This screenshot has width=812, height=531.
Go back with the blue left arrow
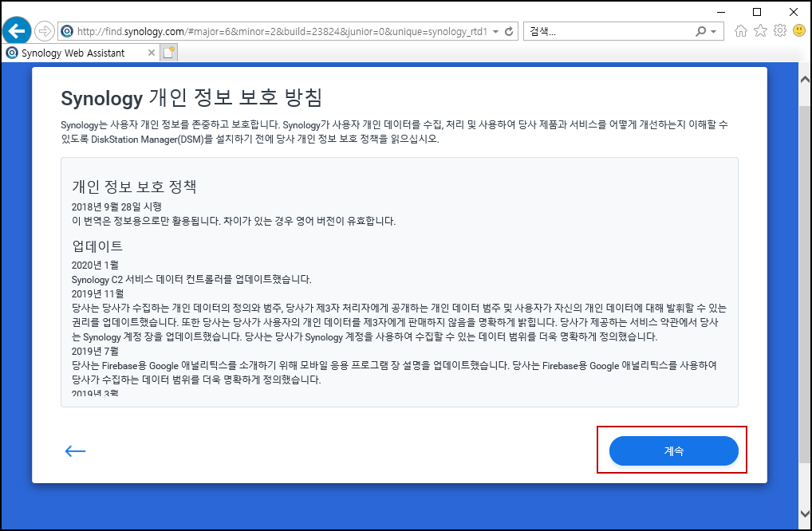75,450
